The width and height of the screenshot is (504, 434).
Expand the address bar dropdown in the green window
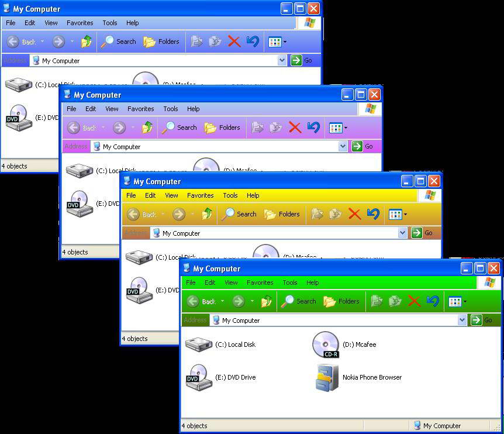[462, 320]
